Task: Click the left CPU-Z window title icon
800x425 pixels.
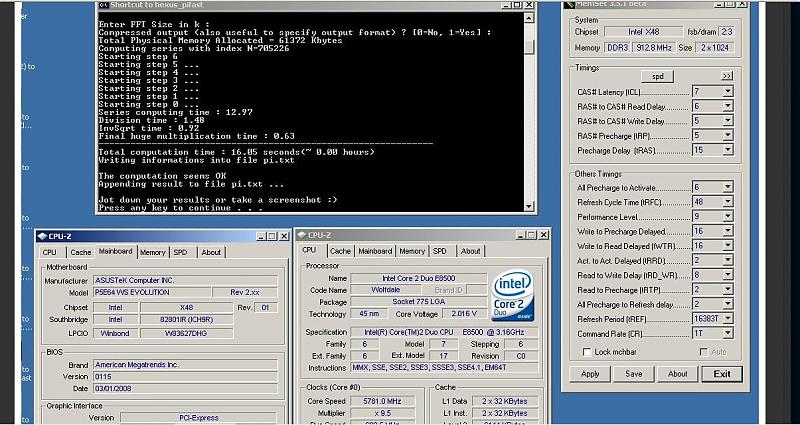Action: 42,236
